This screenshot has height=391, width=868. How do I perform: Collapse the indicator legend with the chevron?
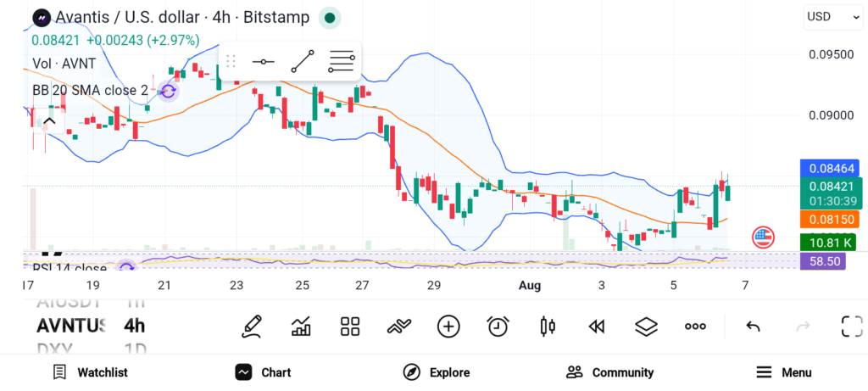(49, 120)
